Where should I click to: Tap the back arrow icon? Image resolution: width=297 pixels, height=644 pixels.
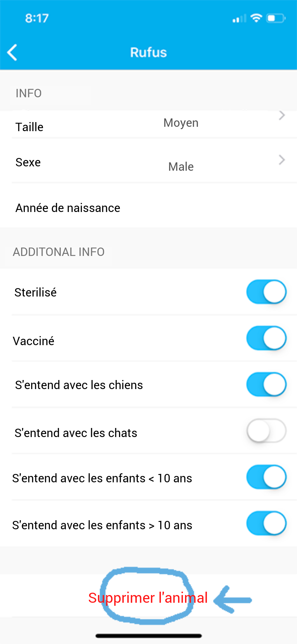12,53
